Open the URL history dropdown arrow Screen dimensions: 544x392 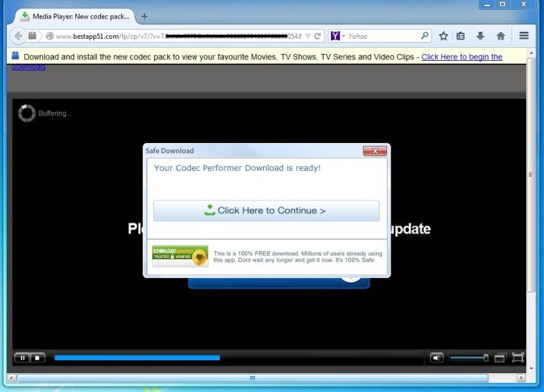click(x=308, y=36)
